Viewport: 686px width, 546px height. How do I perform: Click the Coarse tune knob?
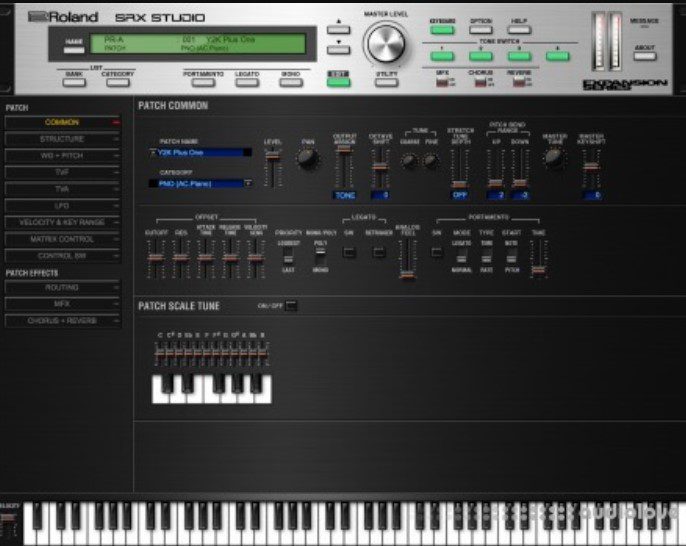tap(410, 161)
